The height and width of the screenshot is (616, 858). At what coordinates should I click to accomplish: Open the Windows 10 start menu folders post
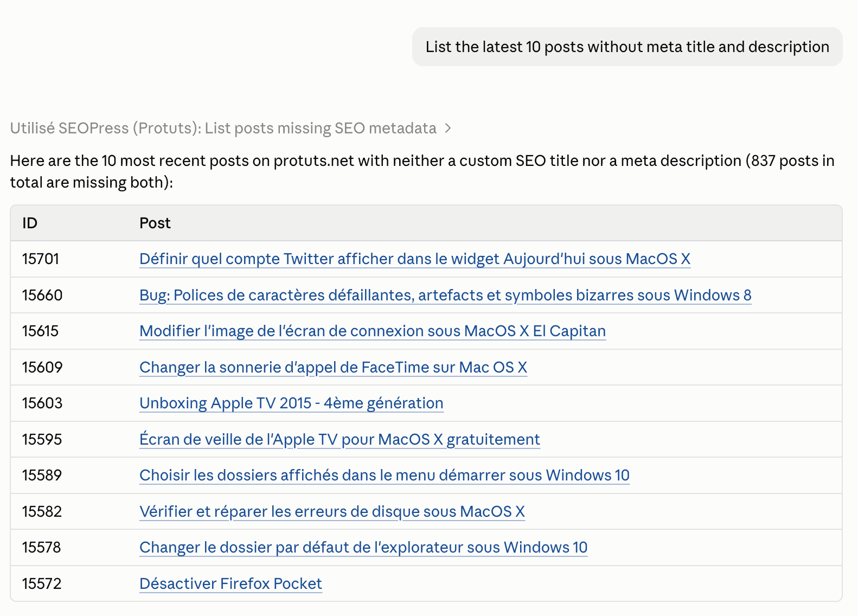point(385,476)
